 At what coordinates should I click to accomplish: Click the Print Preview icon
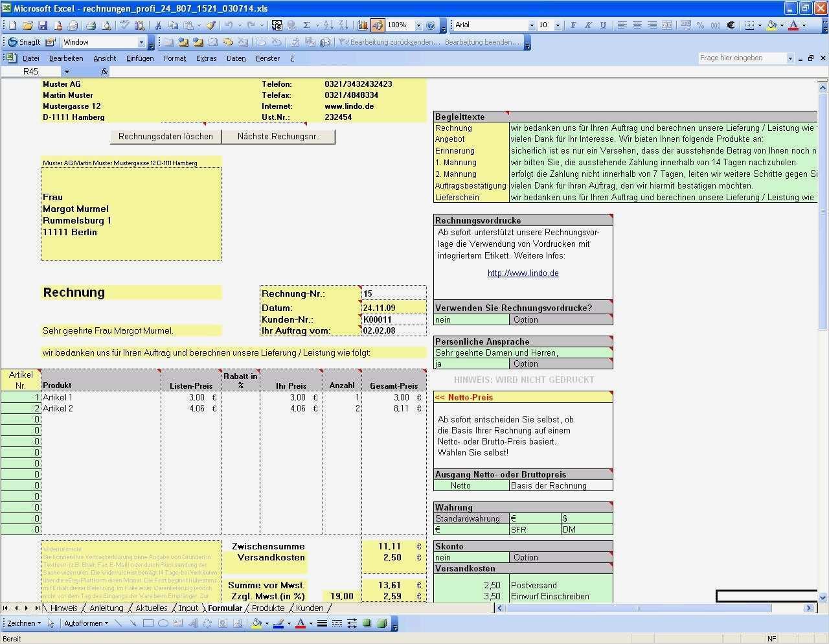pyautogui.click(x=106, y=25)
